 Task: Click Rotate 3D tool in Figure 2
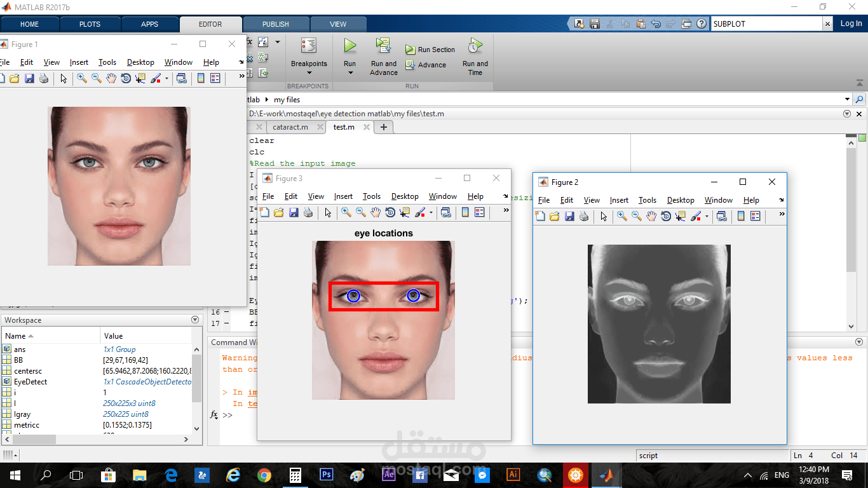pyautogui.click(x=666, y=217)
